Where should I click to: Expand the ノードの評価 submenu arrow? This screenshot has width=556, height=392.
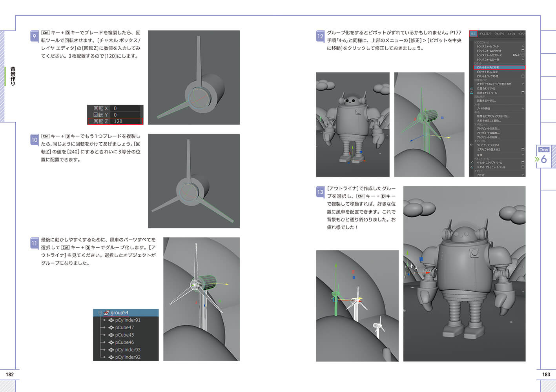coord(523,109)
